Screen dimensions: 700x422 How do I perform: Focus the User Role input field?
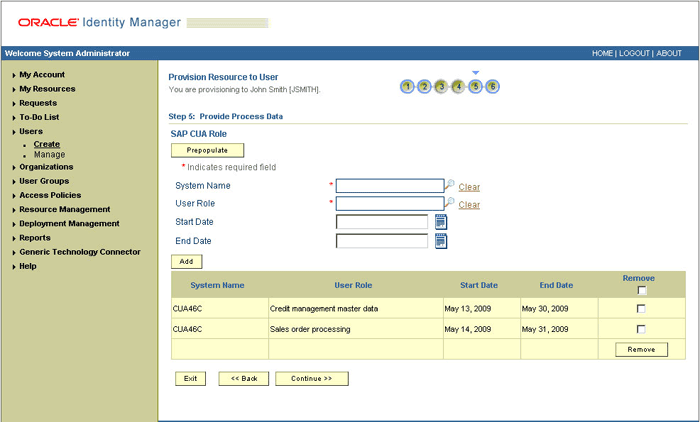click(x=390, y=204)
